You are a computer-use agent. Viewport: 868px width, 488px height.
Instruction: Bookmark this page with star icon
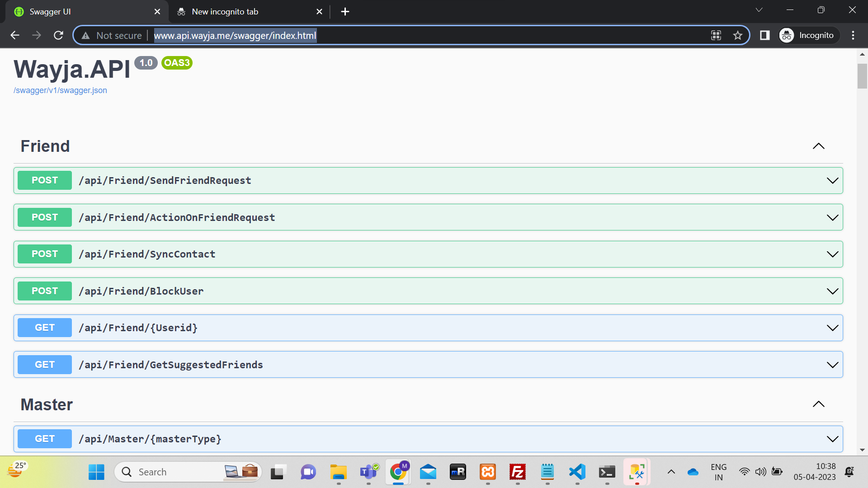tap(738, 35)
